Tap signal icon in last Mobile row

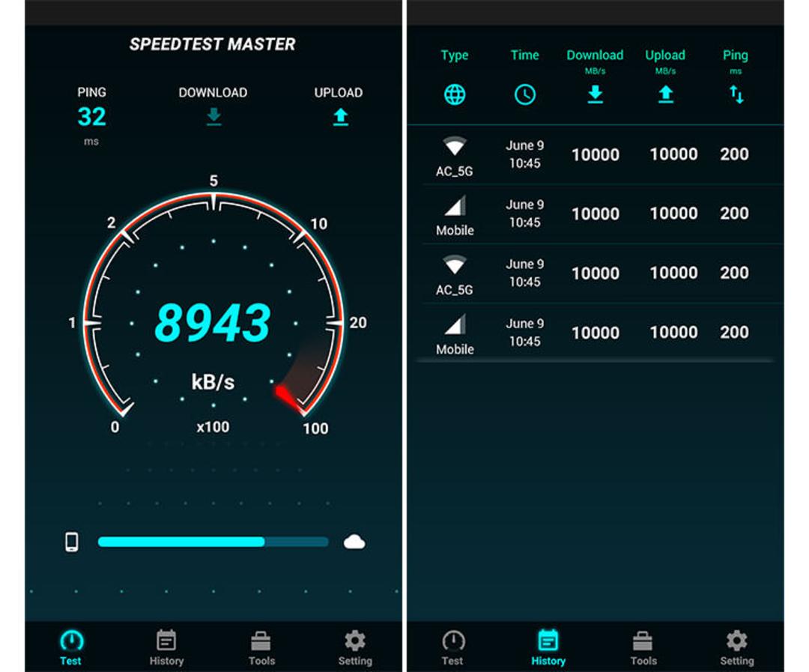[x=455, y=324]
